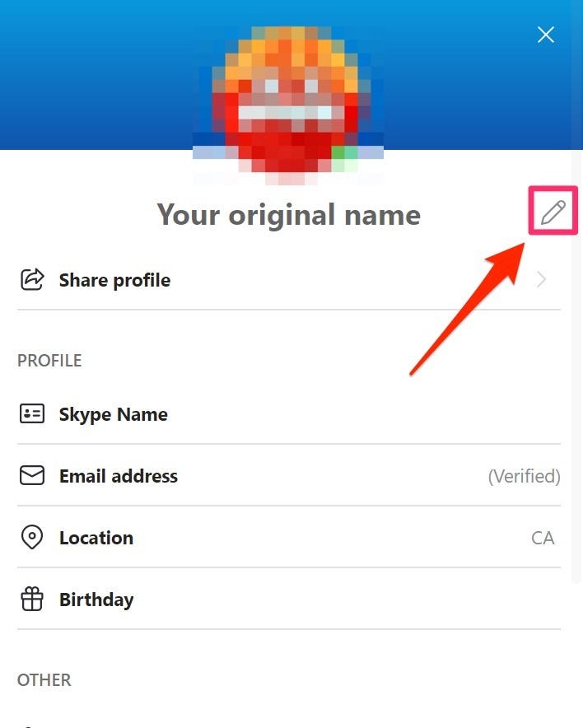Click the envelope icon beside Email address

[x=30, y=476]
